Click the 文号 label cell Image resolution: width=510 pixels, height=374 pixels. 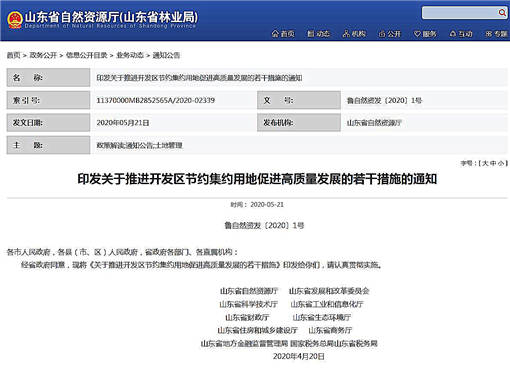pos(299,100)
